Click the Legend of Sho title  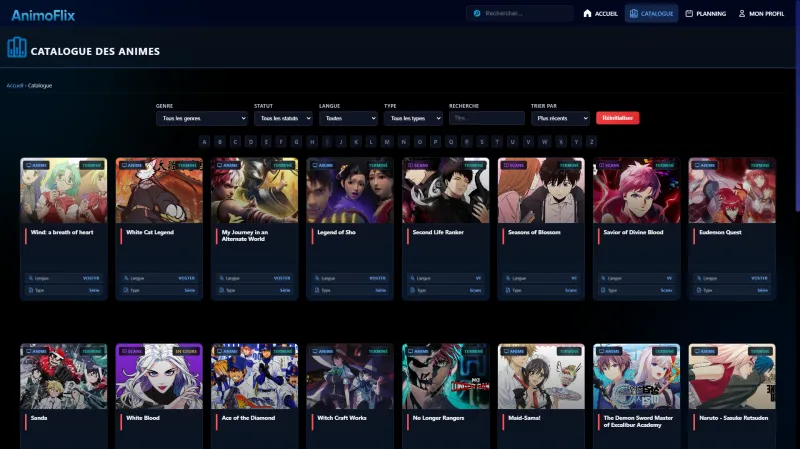click(336, 232)
